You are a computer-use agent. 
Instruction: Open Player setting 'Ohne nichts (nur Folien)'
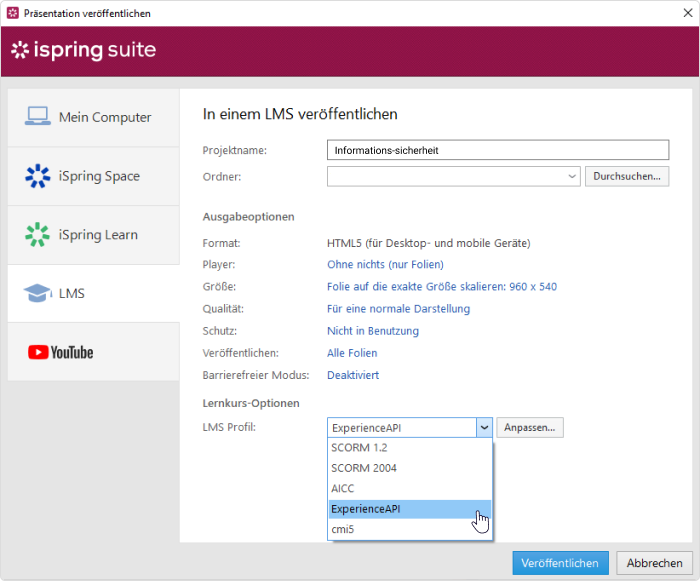(x=385, y=264)
